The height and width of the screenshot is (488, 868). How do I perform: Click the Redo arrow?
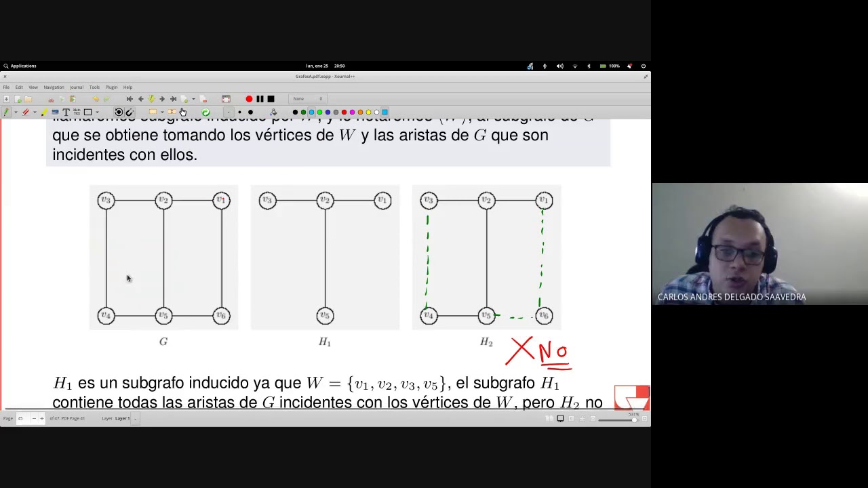106,99
